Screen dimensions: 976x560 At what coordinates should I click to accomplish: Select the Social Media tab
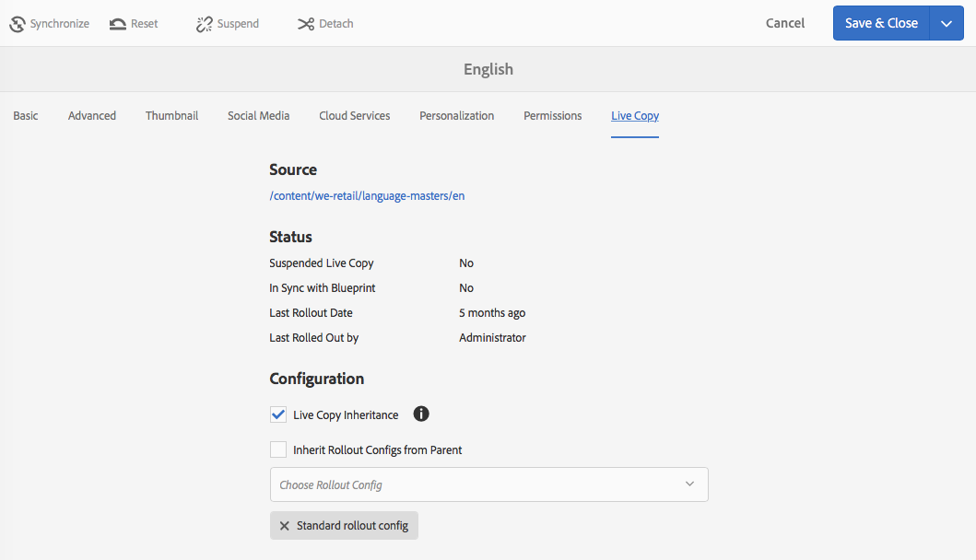click(259, 116)
